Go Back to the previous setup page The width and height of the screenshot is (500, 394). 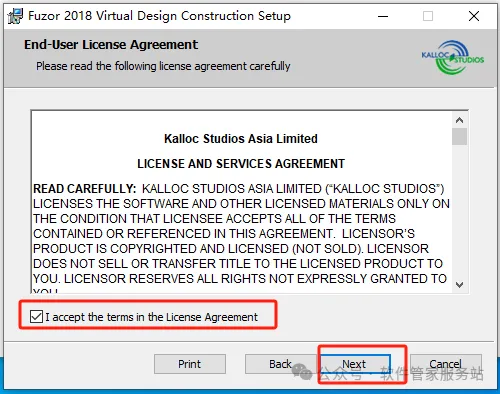tap(280, 364)
